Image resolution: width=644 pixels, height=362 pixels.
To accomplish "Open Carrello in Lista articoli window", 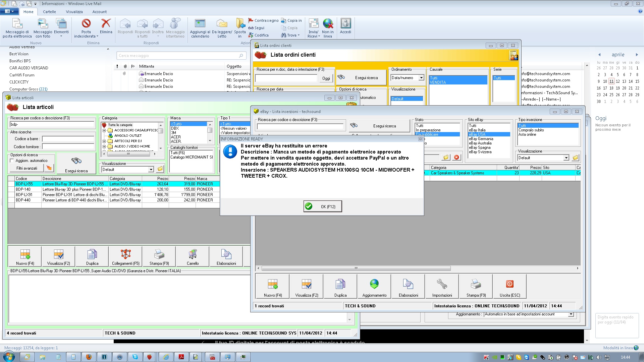I will coord(193,256).
